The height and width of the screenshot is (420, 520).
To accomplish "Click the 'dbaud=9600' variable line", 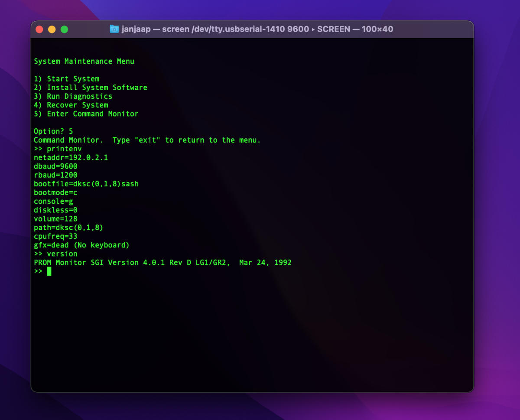I will click(x=55, y=166).
